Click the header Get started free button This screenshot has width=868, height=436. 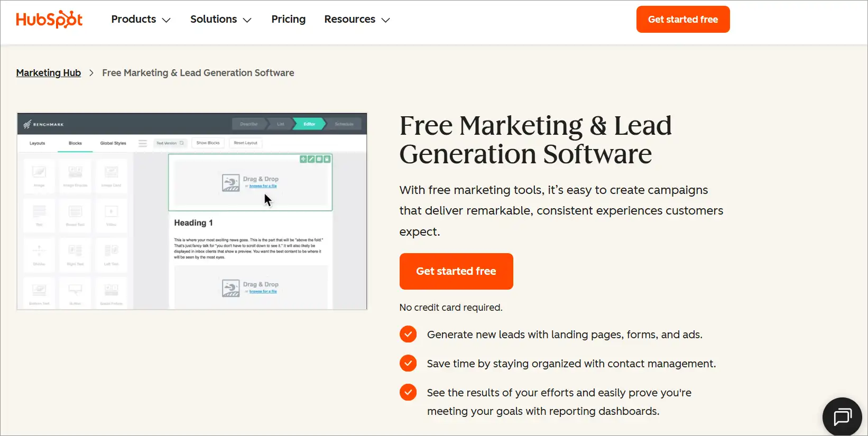[x=682, y=20]
